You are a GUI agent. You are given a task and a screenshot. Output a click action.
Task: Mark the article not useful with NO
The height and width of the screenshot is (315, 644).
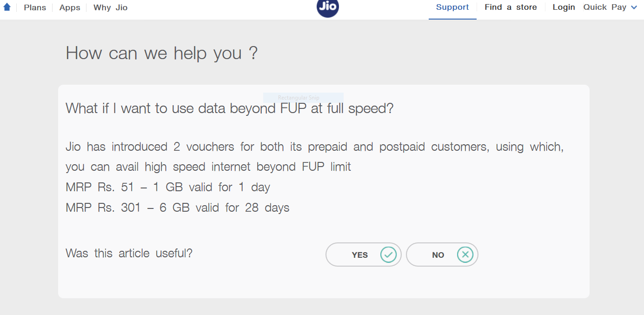tap(442, 255)
